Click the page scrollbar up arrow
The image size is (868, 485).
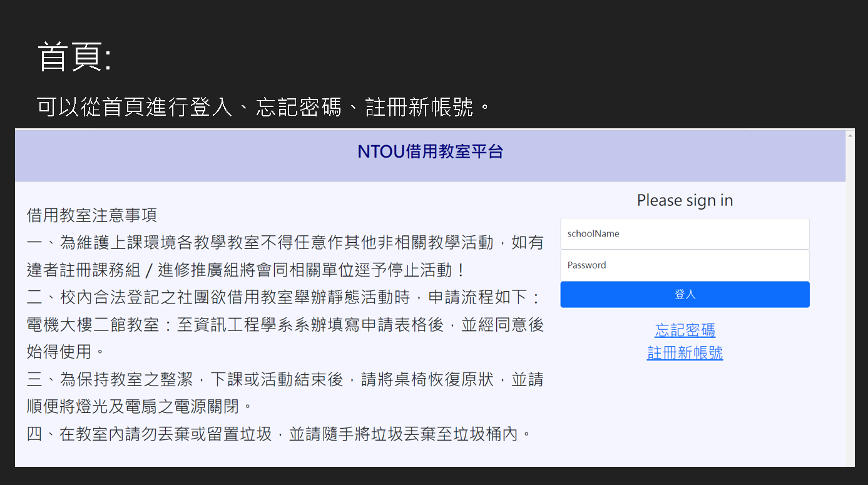point(850,135)
